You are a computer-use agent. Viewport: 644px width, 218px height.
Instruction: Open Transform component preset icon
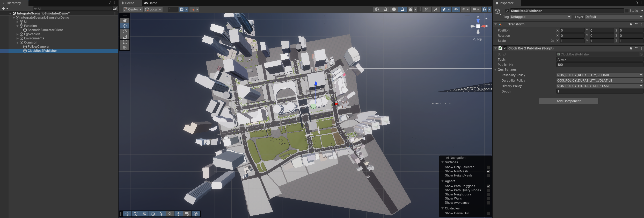[x=636, y=24]
